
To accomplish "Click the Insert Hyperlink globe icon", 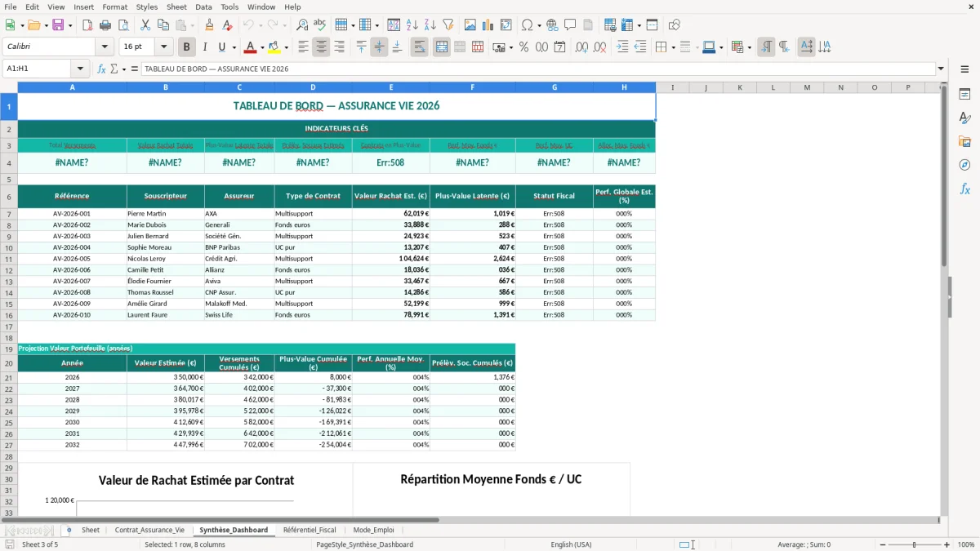I will point(552,25).
